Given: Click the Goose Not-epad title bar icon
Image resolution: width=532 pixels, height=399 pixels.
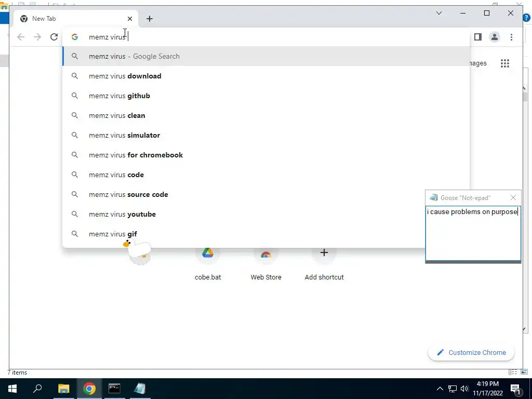Looking at the screenshot, I should (x=433, y=197).
